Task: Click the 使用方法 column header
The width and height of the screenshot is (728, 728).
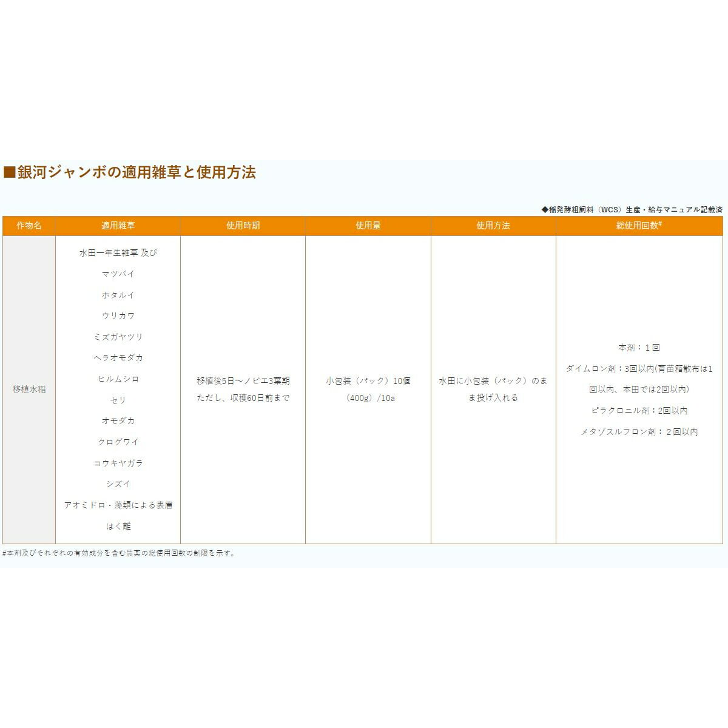Action: click(x=493, y=225)
